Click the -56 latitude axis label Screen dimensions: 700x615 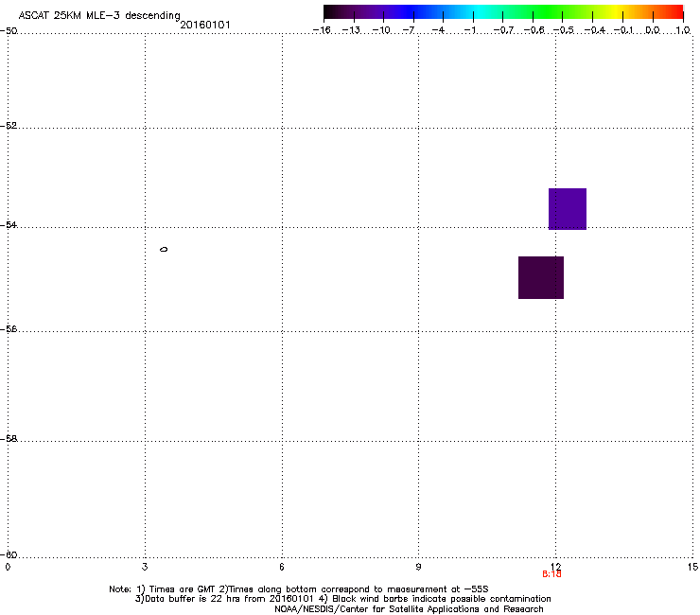tap(9, 328)
